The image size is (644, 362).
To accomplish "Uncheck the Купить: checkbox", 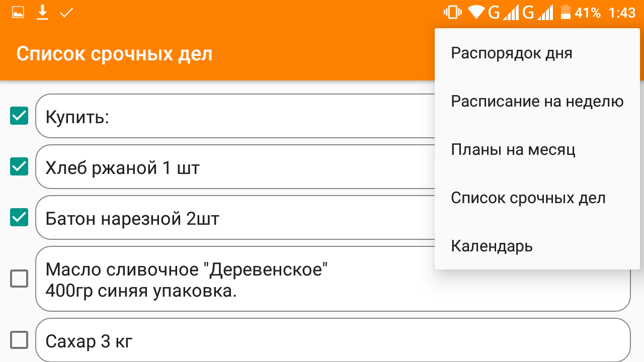I will (x=19, y=116).
